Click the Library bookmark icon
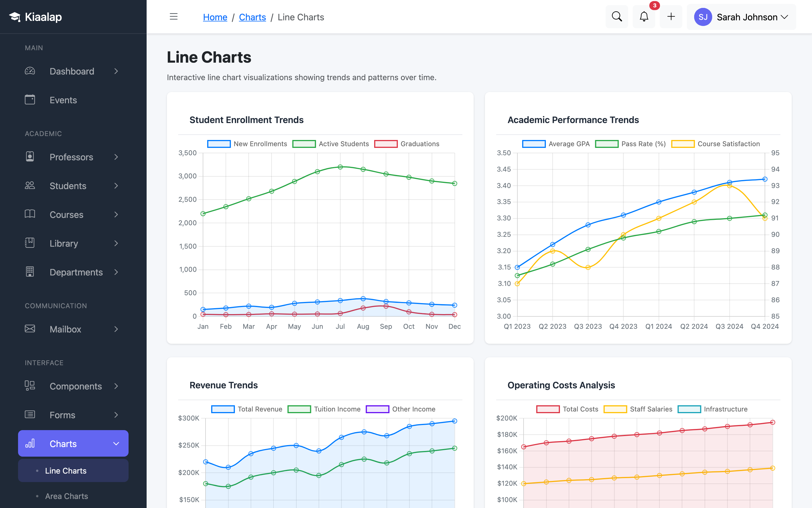The image size is (812, 508). point(30,243)
